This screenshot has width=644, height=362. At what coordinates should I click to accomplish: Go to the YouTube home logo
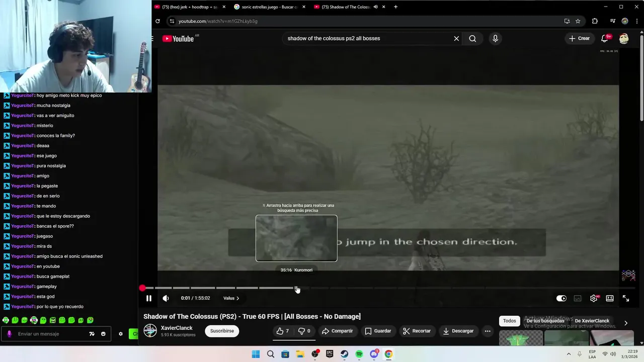coord(178,39)
